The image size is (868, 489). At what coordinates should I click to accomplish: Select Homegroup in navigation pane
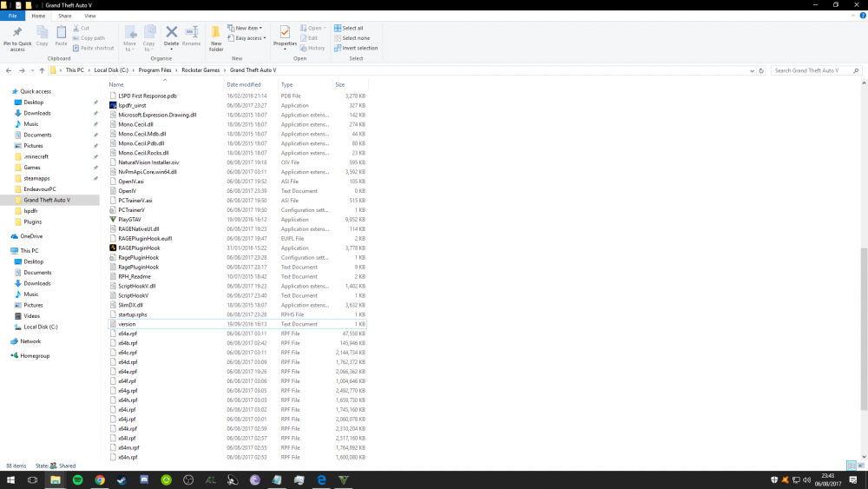35,355
